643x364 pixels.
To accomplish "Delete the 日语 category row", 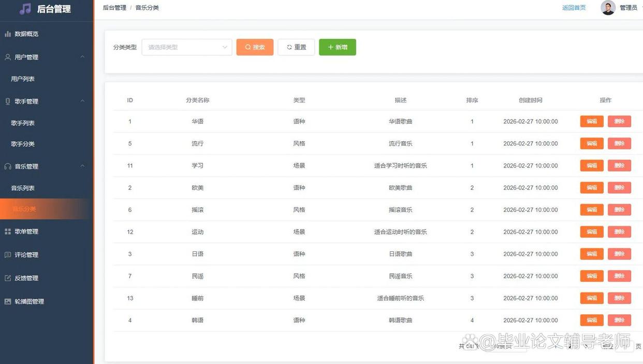I will coord(619,254).
